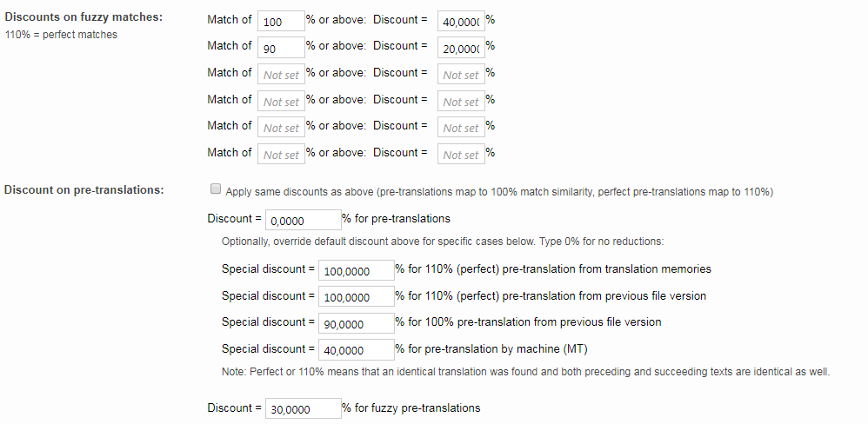Click the default pre-translations Discount field

(x=302, y=221)
